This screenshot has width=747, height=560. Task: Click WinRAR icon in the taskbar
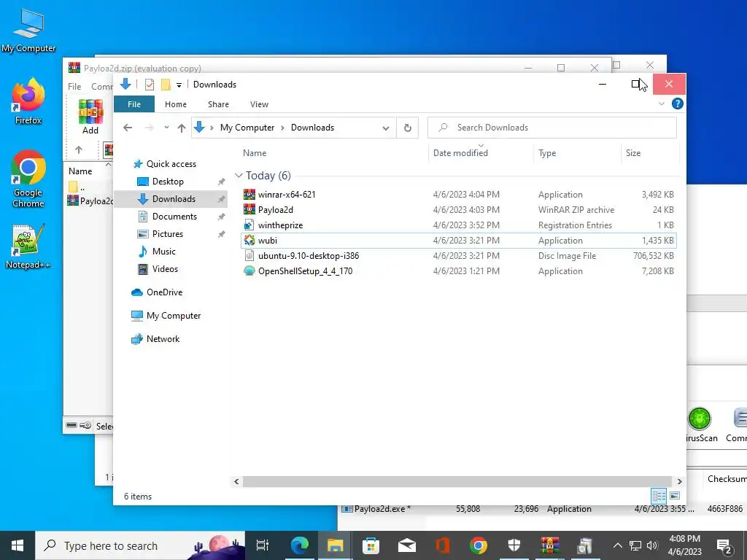[x=549, y=545]
